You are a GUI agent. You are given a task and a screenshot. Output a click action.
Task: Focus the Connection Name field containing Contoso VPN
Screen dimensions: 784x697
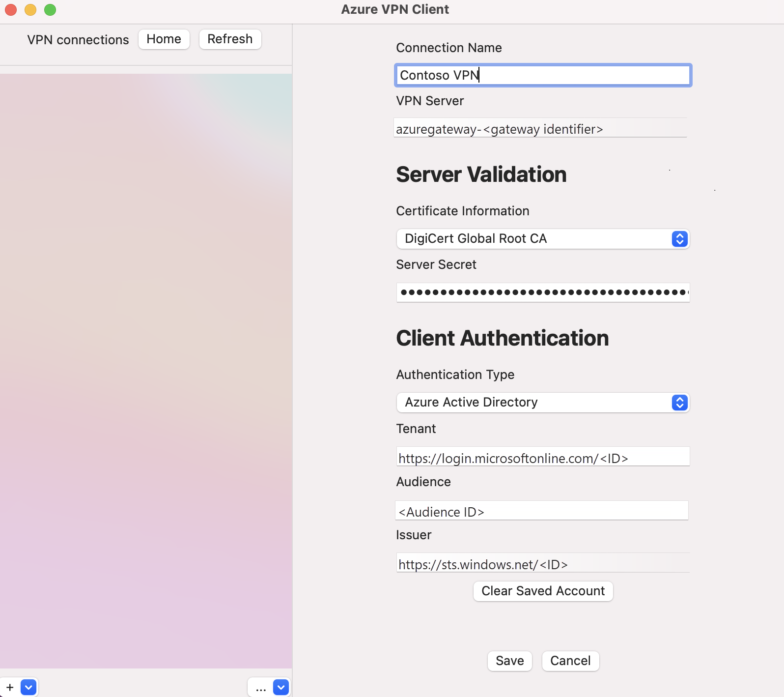point(543,75)
